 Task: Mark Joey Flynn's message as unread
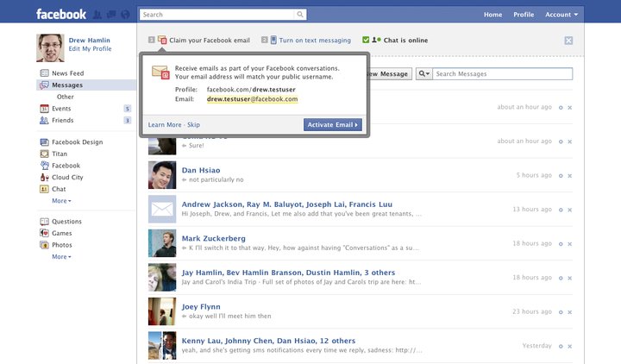561,311
